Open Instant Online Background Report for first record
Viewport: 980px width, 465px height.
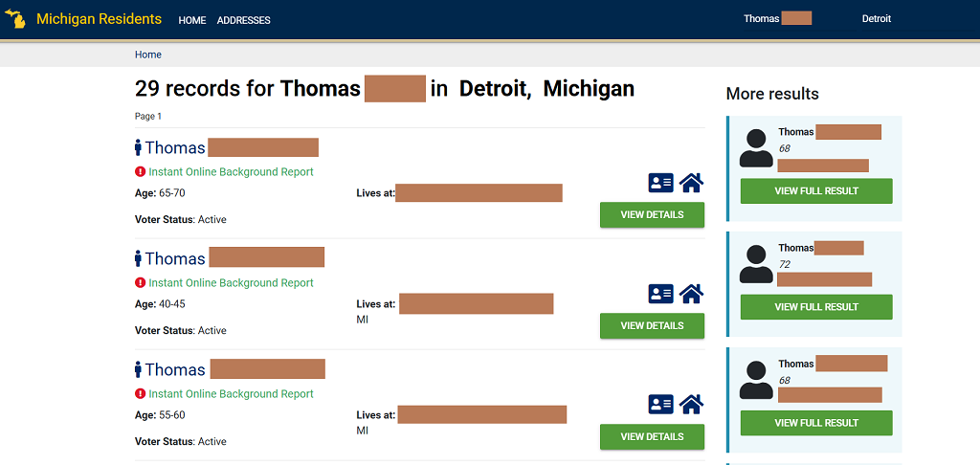click(231, 172)
